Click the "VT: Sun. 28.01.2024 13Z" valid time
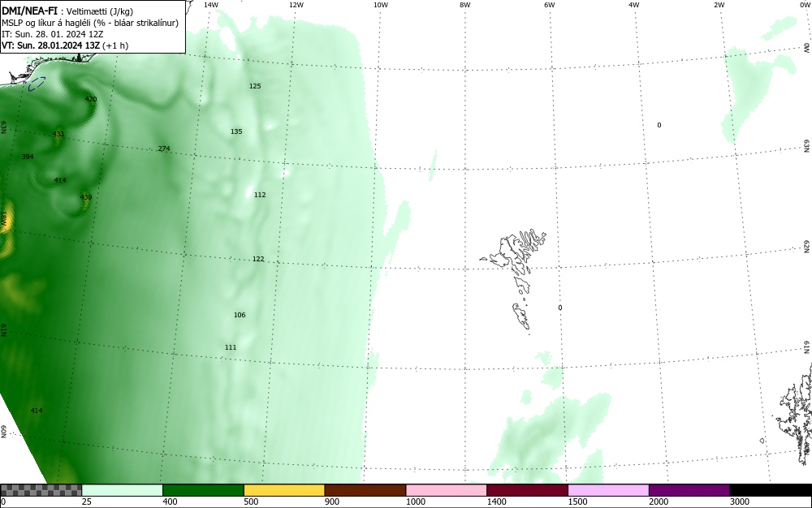The image size is (812, 508). click(50, 45)
